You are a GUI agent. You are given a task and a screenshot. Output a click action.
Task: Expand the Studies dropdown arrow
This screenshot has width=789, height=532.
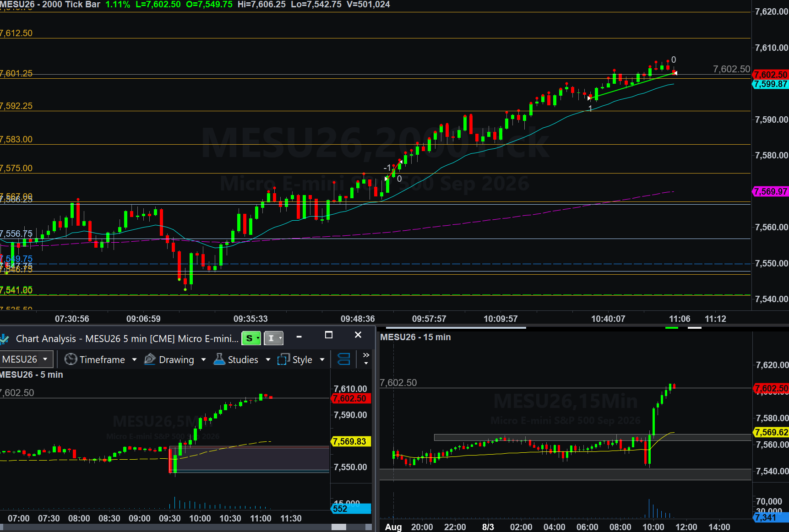[268, 360]
